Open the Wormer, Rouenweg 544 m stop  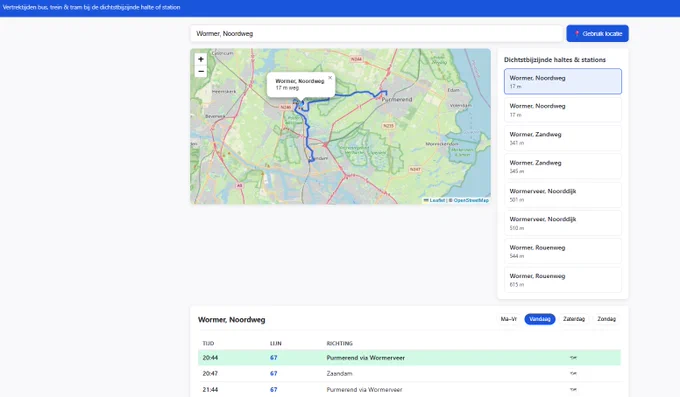pyautogui.click(x=562, y=251)
